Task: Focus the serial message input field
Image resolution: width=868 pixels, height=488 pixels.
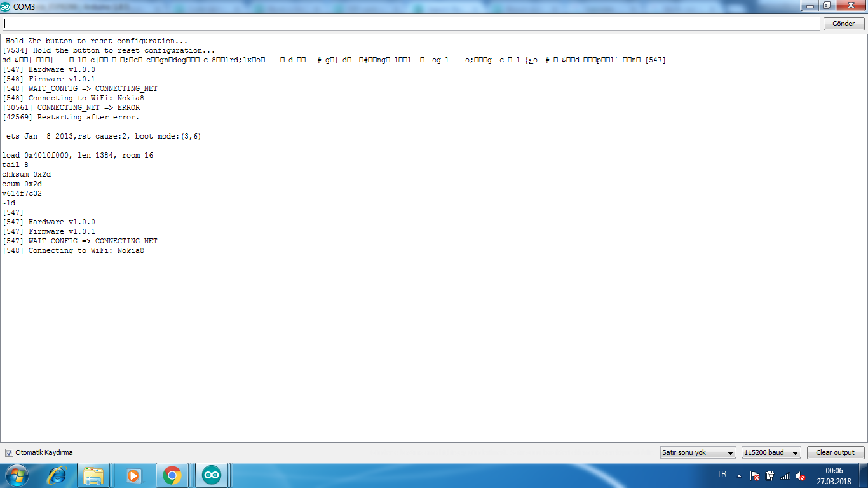Action: point(411,24)
